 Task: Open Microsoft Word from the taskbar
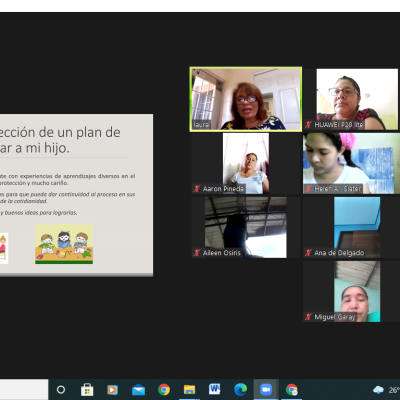[x=215, y=389]
